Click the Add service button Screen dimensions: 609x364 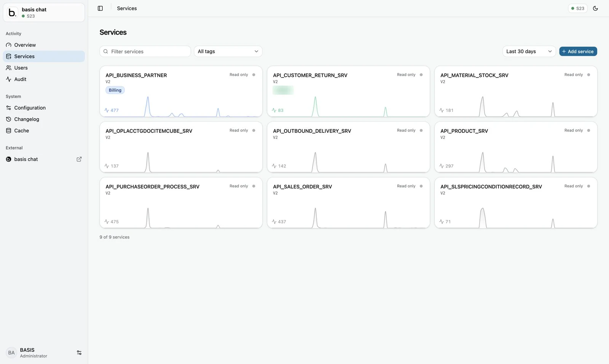pyautogui.click(x=578, y=51)
